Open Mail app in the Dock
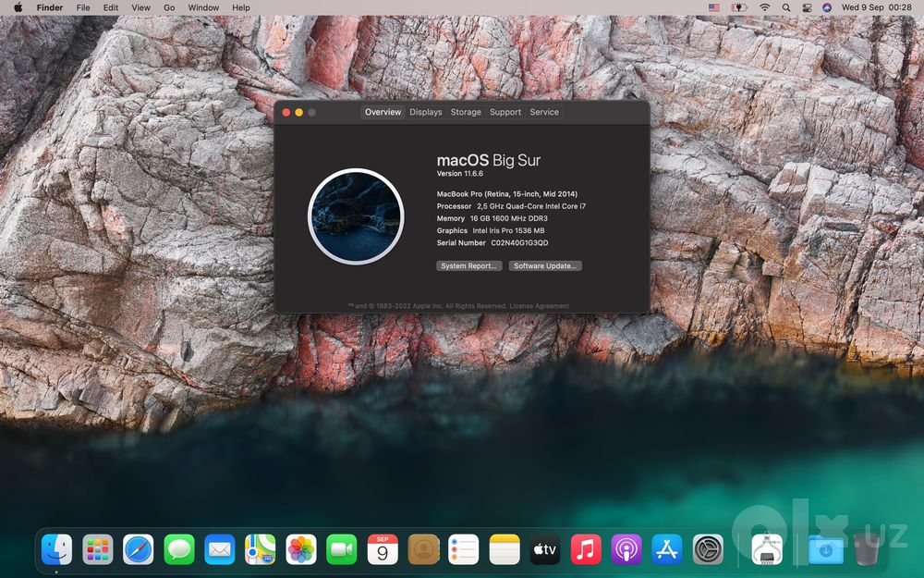This screenshot has width=924, height=578. coord(220,549)
